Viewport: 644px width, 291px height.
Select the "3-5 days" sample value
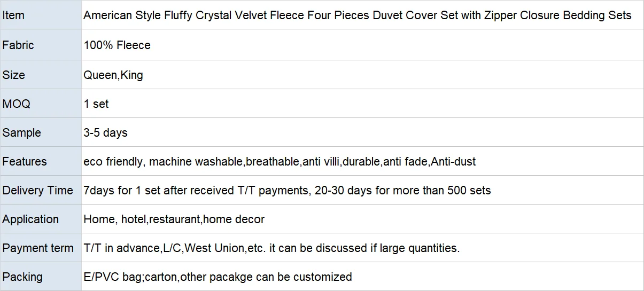click(x=105, y=132)
